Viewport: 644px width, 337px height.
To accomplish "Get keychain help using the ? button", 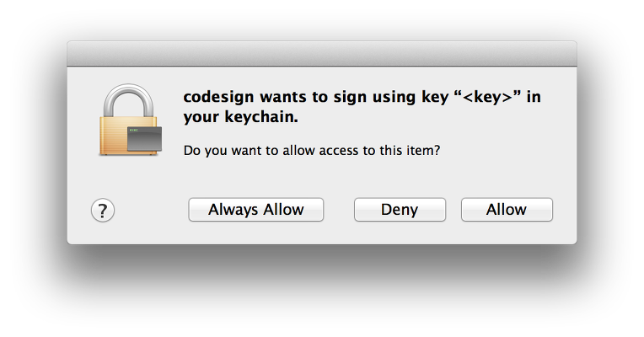I will point(103,210).
